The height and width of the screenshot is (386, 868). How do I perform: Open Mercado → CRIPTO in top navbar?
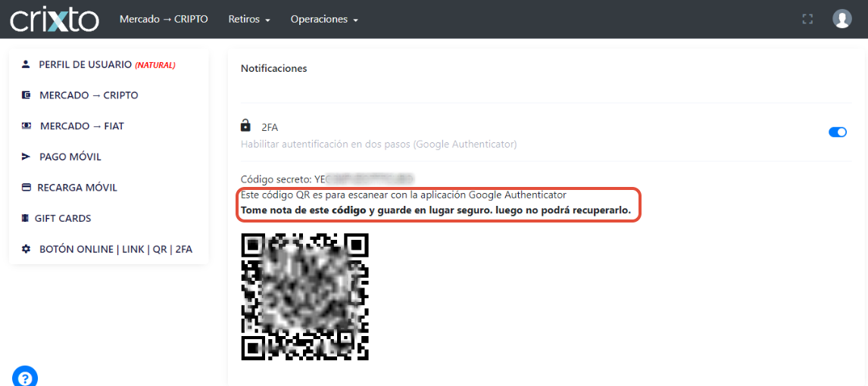[x=164, y=19]
